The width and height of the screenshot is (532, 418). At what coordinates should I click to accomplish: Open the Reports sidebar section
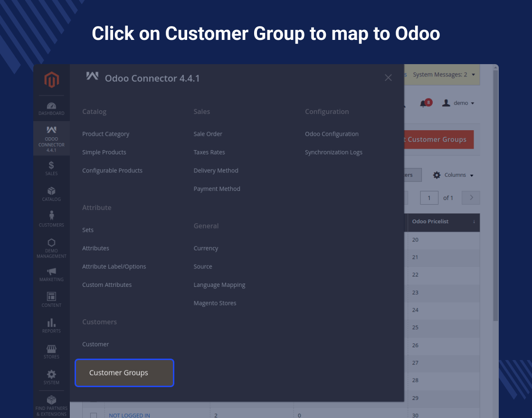pos(52,326)
